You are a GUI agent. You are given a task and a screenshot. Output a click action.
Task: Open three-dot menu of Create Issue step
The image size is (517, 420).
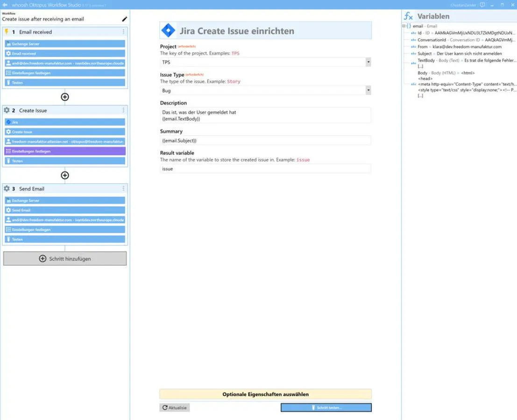[124, 111]
